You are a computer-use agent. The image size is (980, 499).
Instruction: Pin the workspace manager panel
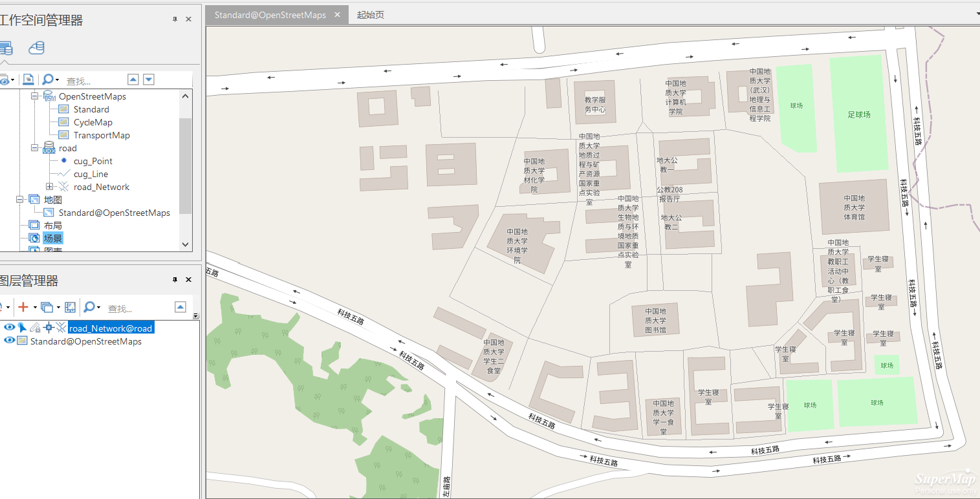pyautogui.click(x=175, y=19)
